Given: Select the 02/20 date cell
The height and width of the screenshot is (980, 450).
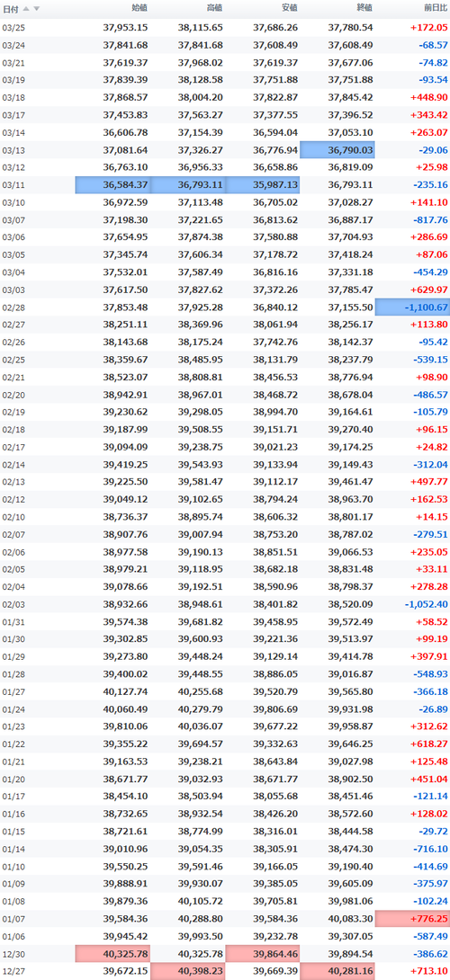Looking at the screenshot, I should pos(13,395).
